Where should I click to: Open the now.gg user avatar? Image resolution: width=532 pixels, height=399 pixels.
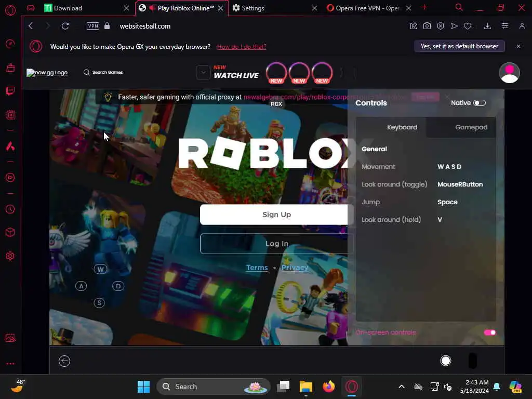(509, 73)
